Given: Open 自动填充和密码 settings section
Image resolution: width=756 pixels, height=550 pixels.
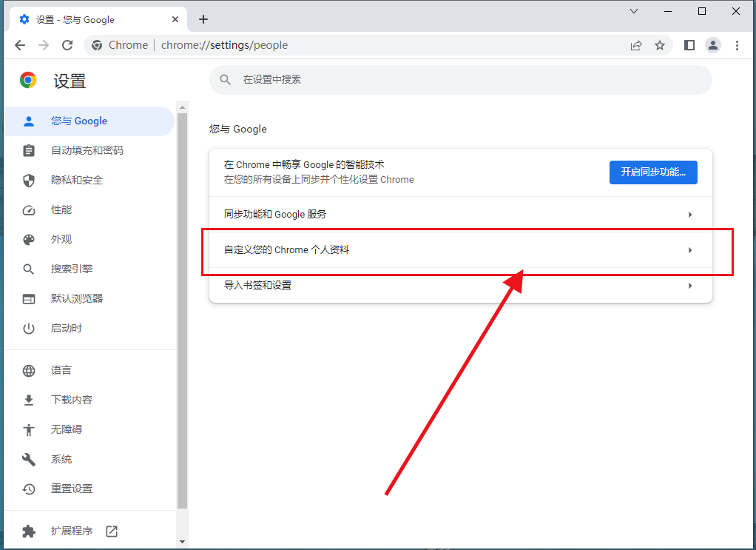Looking at the screenshot, I should click(87, 150).
